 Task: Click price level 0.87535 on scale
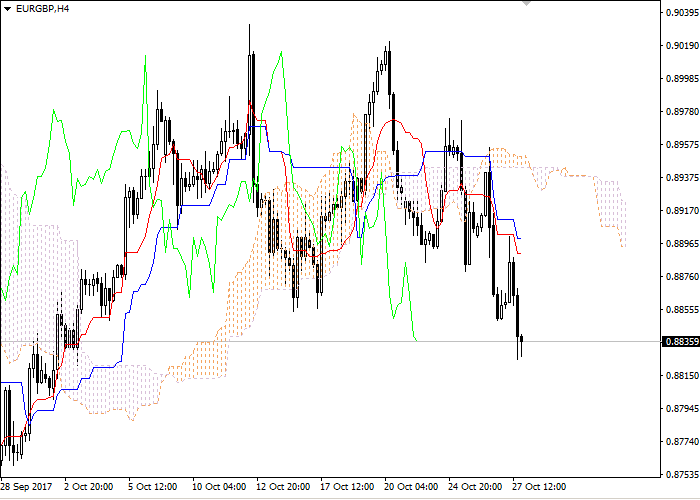click(682, 474)
